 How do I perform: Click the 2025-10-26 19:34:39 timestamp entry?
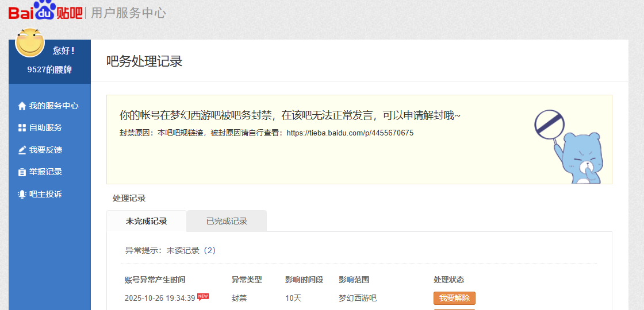(160, 299)
